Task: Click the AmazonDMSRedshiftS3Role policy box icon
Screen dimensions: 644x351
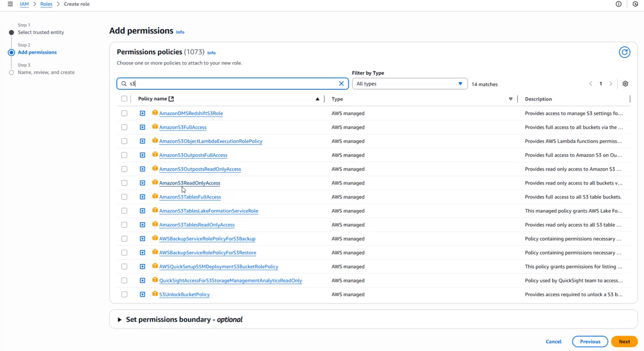Action: 155,113
